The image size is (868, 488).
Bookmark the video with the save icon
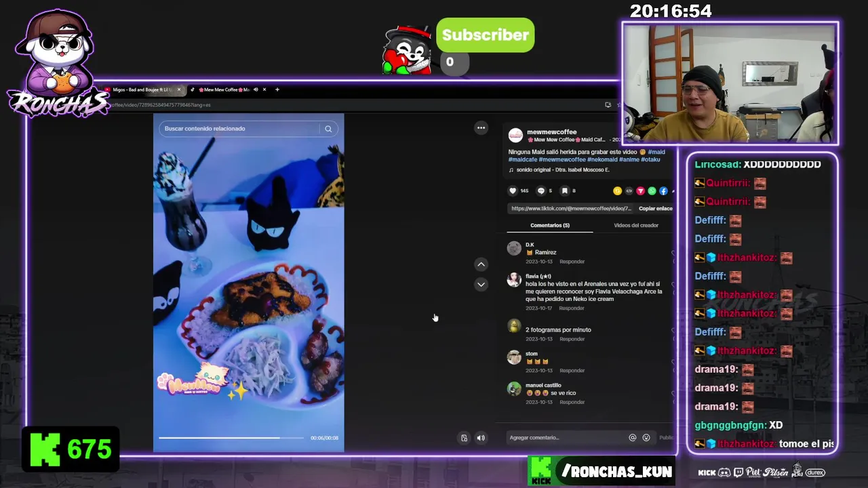pyautogui.click(x=564, y=191)
